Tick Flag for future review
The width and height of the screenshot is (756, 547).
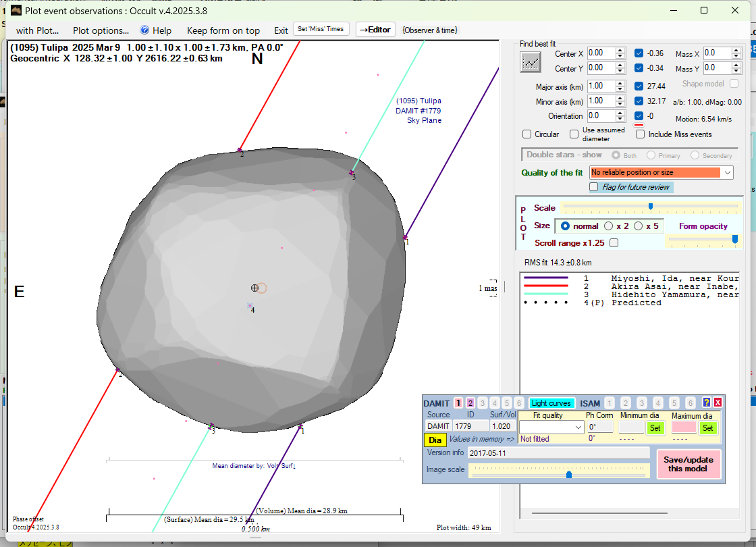(x=594, y=187)
